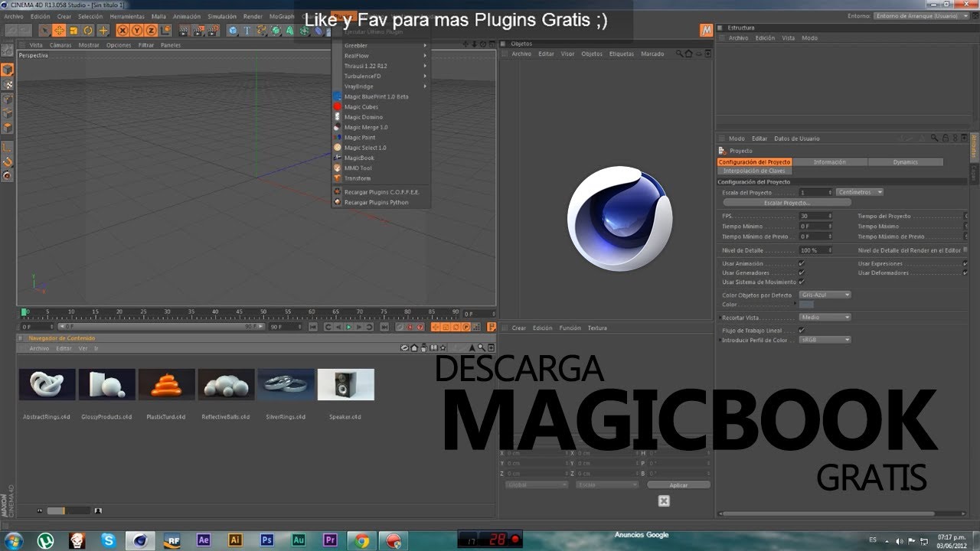980x551 pixels.
Task: Expand the Greebler submenu
Action: pos(381,46)
